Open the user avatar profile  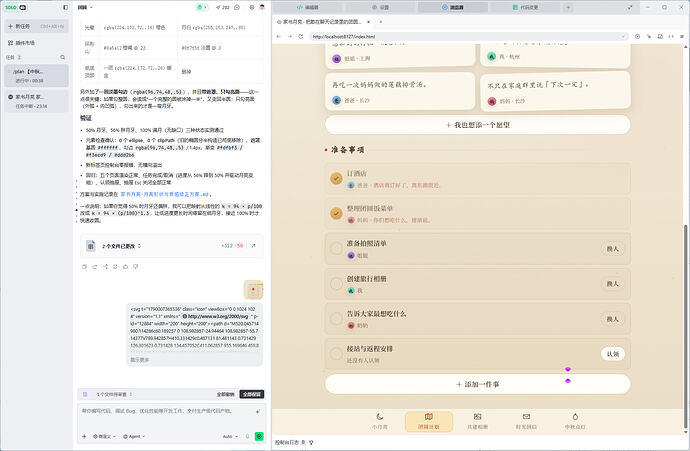(x=262, y=7)
